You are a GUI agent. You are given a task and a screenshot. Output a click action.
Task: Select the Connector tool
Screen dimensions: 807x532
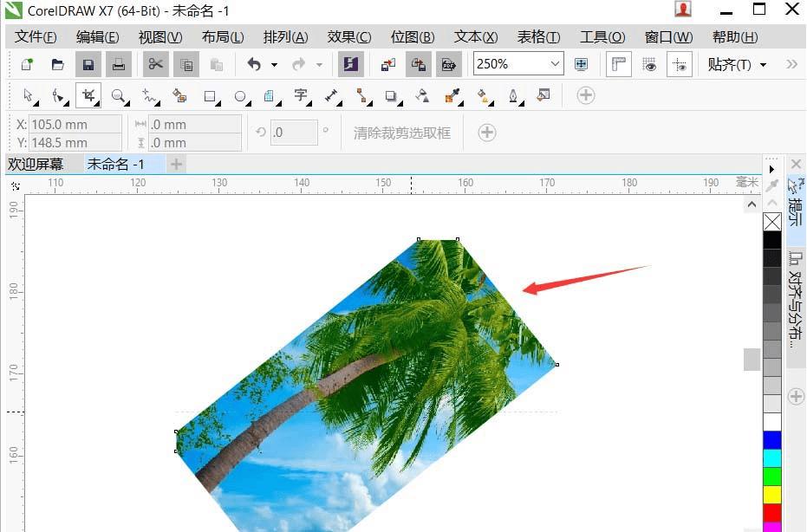[x=361, y=95]
